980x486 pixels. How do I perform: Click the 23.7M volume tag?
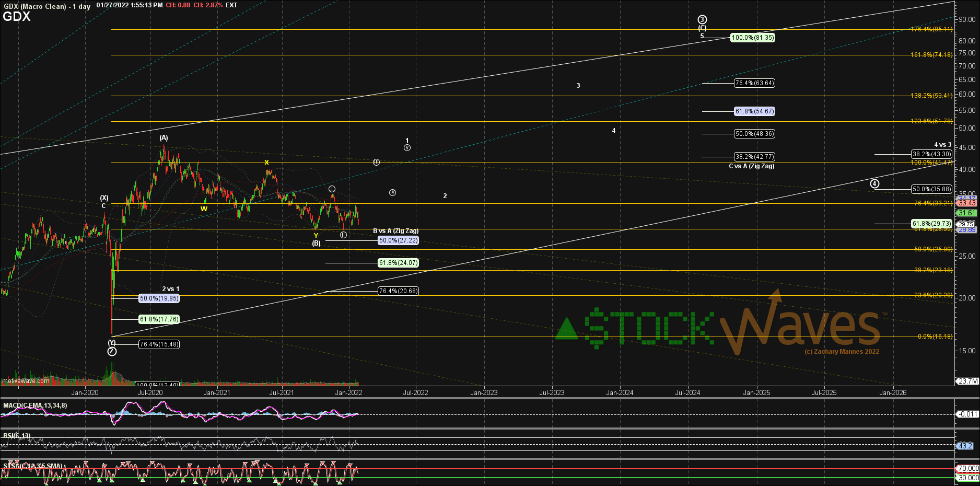(968, 381)
